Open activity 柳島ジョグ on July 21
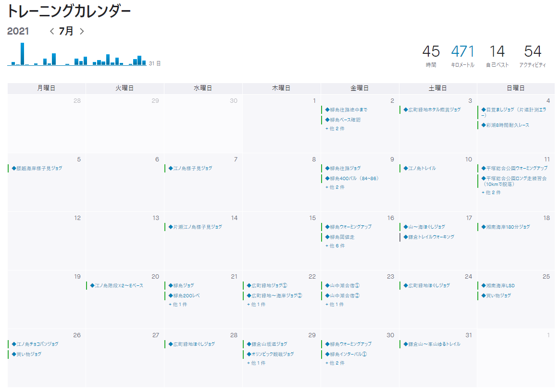 (181, 286)
